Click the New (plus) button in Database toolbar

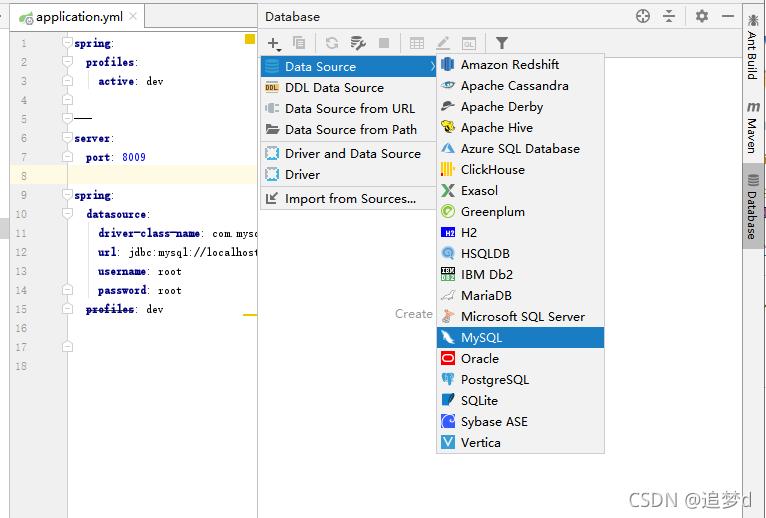click(274, 43)
